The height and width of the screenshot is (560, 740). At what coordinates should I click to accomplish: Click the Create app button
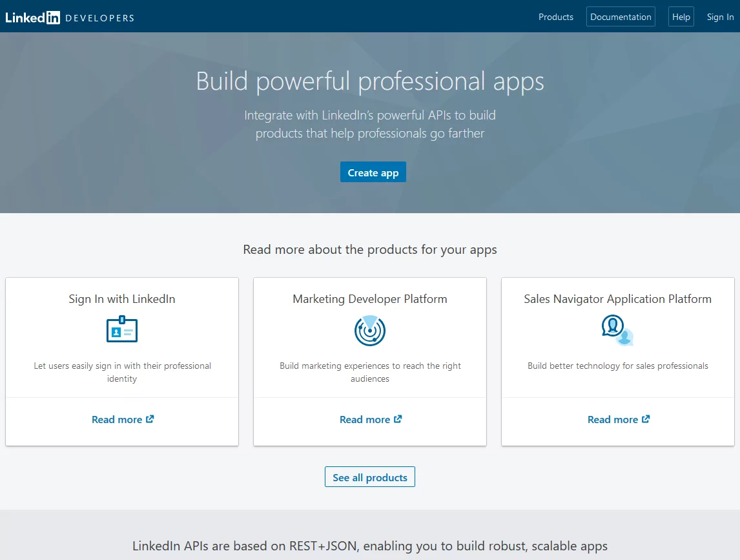tap(373, 172)
